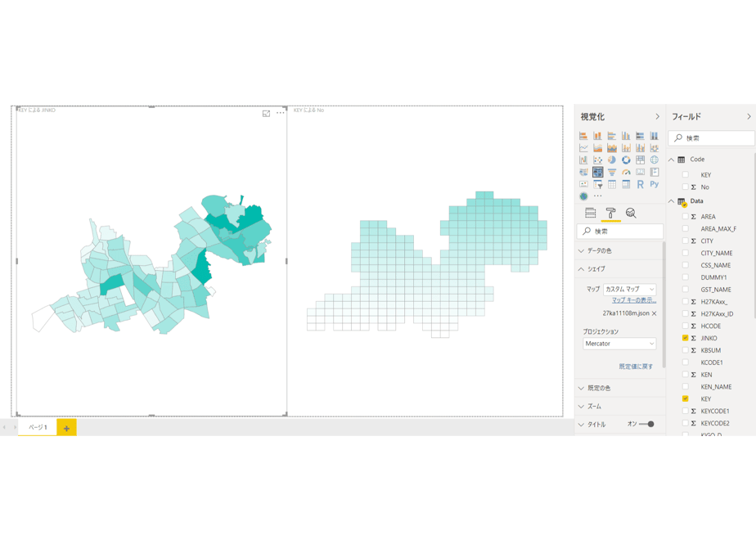756x540 pixels.
Task: Collapse the Code table
Action: click(671, 160)
